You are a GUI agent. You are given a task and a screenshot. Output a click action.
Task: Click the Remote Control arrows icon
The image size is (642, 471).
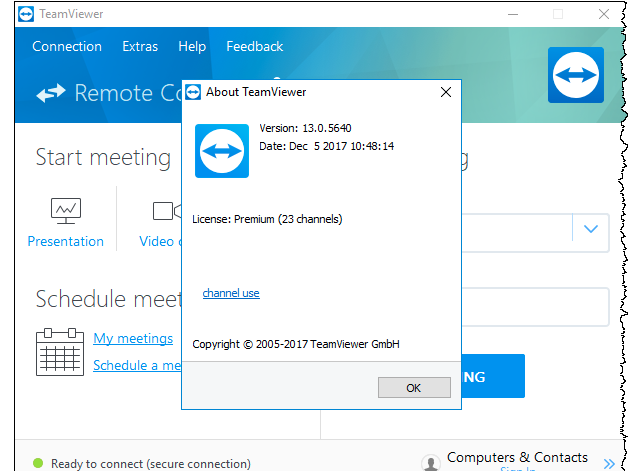pyautogui.click(x=50, y=93)
